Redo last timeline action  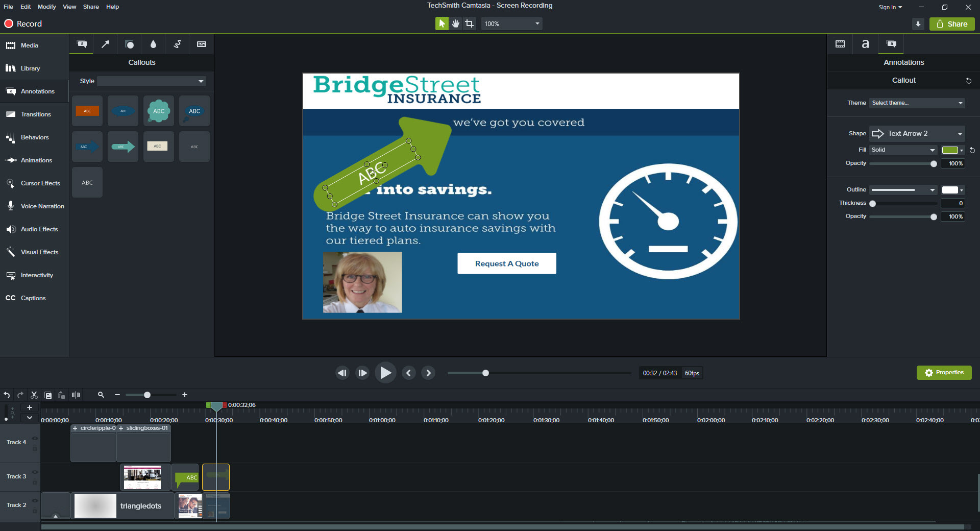point(20,395)
